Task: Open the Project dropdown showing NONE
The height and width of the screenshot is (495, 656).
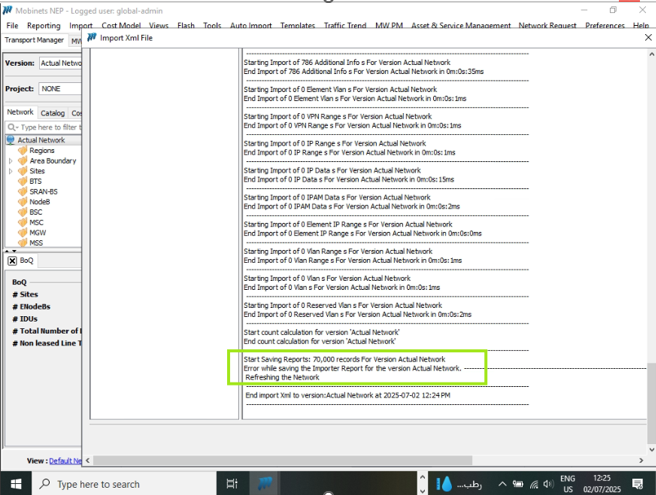Action: (60, 89)
